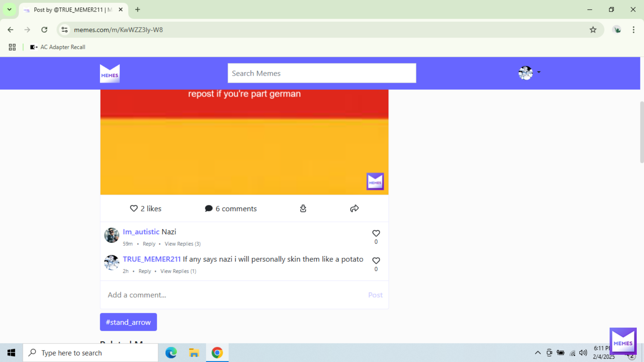Focus the Search Memes field

click(322, 73)
